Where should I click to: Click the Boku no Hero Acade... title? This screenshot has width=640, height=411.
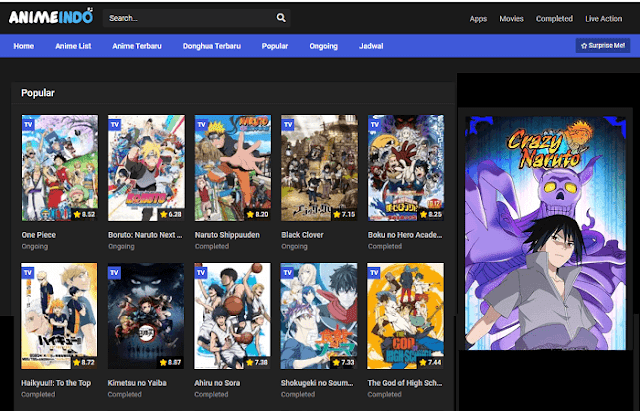click(x=405, y=235)
